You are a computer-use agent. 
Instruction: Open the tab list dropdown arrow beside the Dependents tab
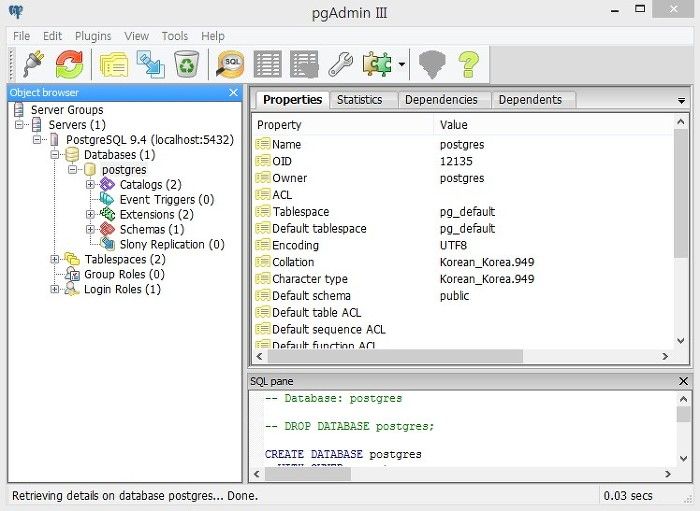(681, 101)
